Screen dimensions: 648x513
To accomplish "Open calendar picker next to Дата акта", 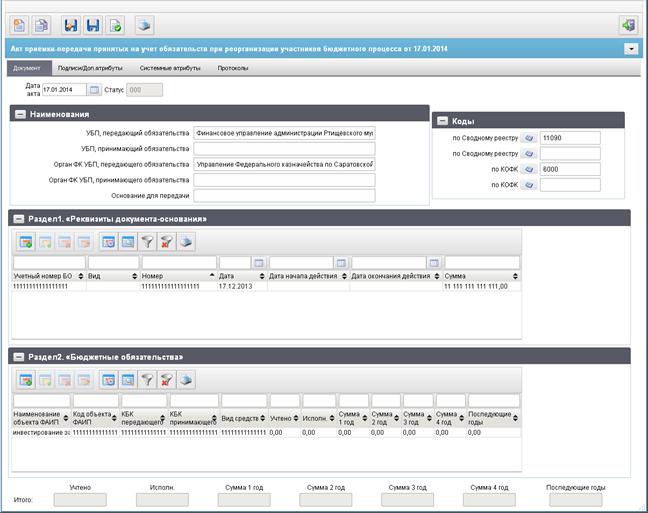I will pyautogui.click(x=94, y=90).
